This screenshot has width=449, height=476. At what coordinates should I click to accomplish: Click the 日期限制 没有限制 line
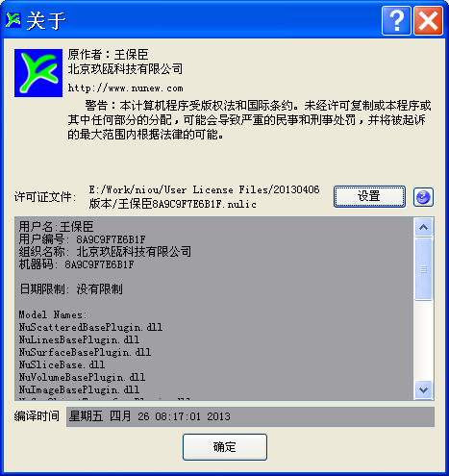[71, 289]
